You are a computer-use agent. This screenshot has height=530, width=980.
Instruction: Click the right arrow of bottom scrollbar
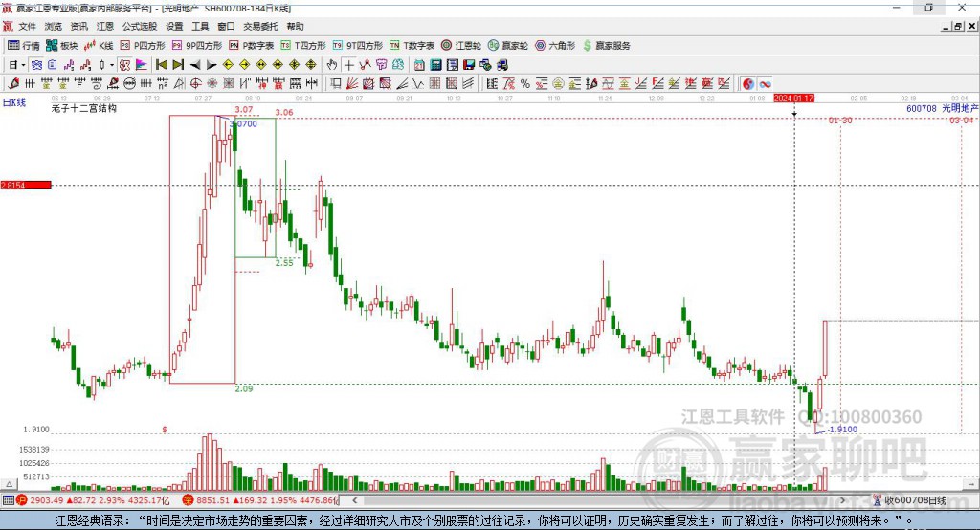842,500
